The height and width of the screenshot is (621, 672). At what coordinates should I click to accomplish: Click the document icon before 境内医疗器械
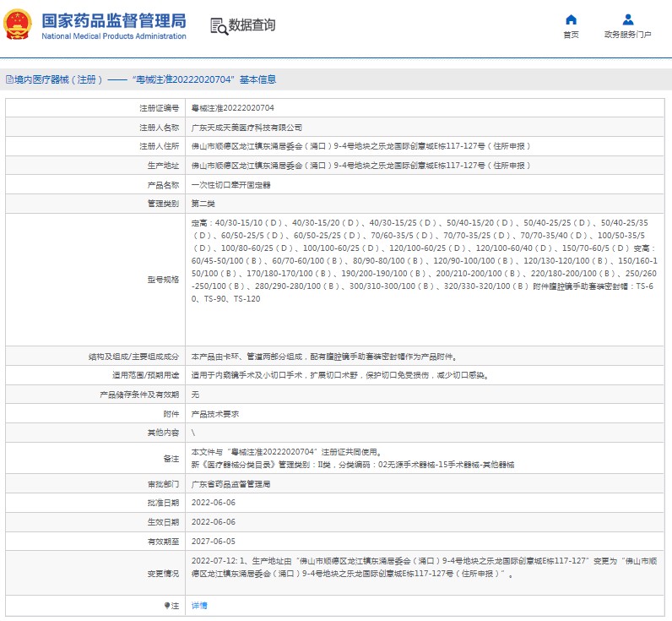point(9,79)
